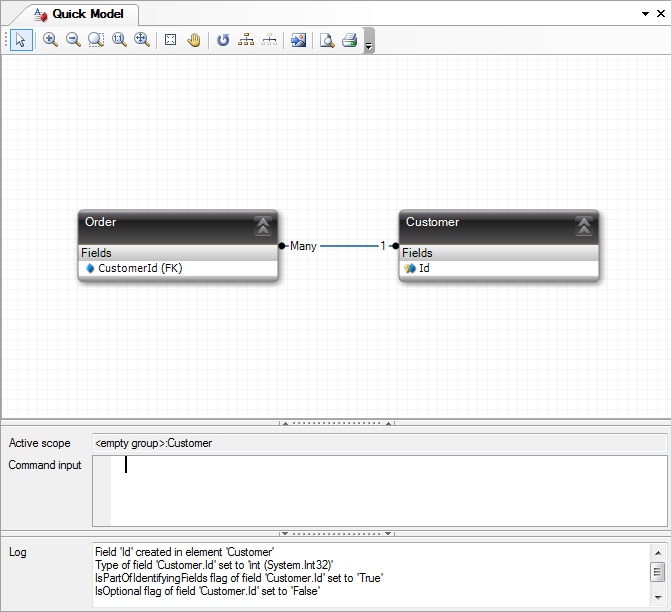Click the zoom in magnifier icon
This screenshot has width=671, height=612.
coord(50,40)
